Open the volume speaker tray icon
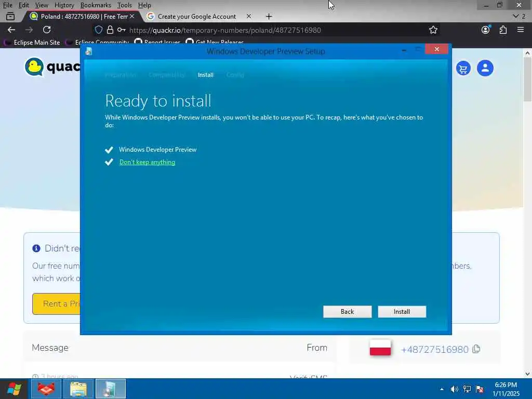Image resolution: width=532 pixels, height=399 pixels. 454,389
